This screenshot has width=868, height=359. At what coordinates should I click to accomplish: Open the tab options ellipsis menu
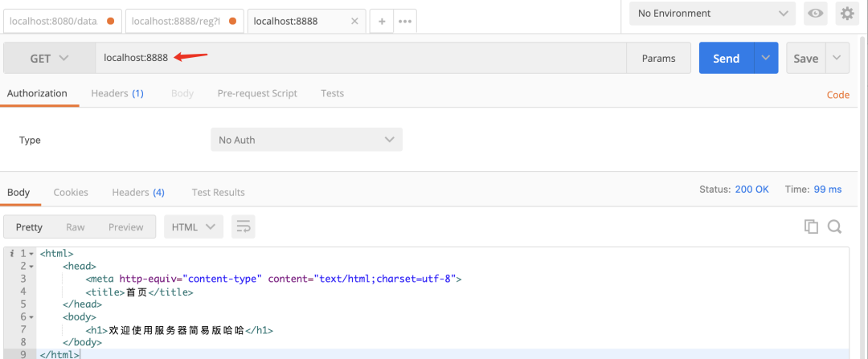[x=404, y=21]
